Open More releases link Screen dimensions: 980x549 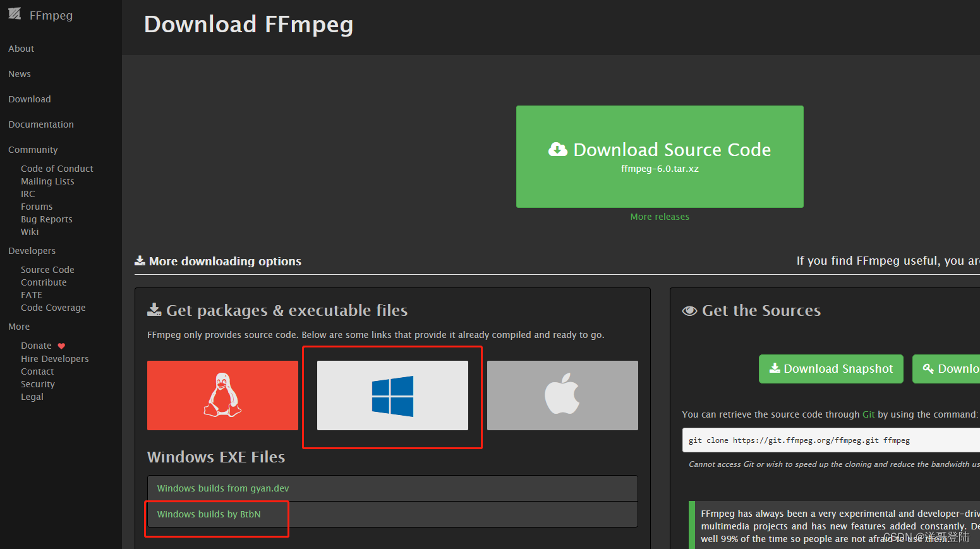pos(660,217)
